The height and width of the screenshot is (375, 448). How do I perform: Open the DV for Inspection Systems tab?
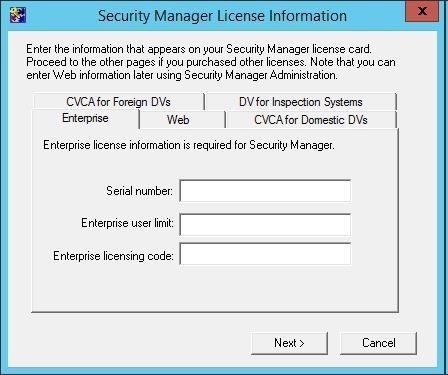(301, 102)
